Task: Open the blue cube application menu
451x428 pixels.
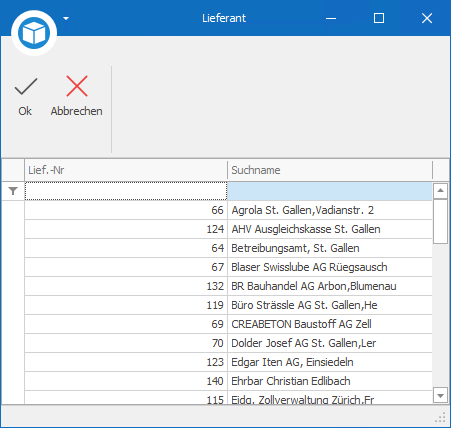Action: tap(34, 33)
